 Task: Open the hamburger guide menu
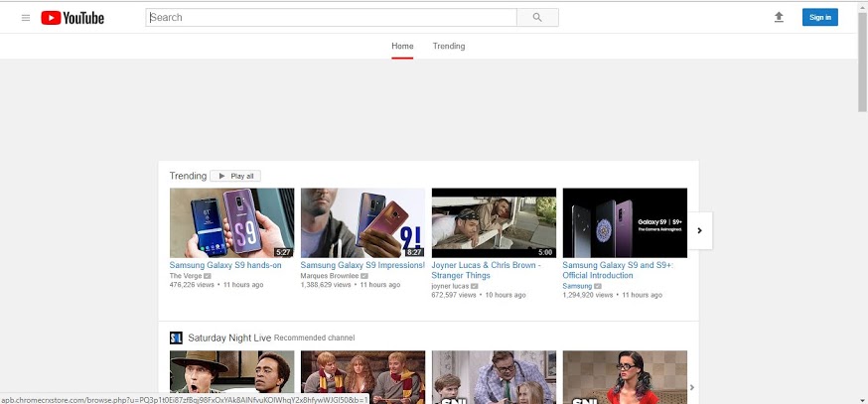click(x=26, y=17)
